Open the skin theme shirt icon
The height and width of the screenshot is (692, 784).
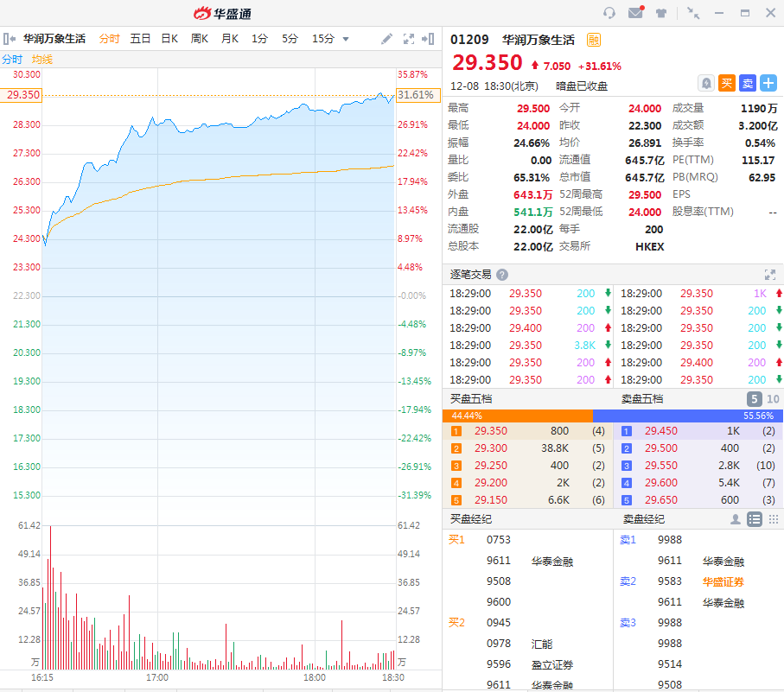(x=661, y=13)
